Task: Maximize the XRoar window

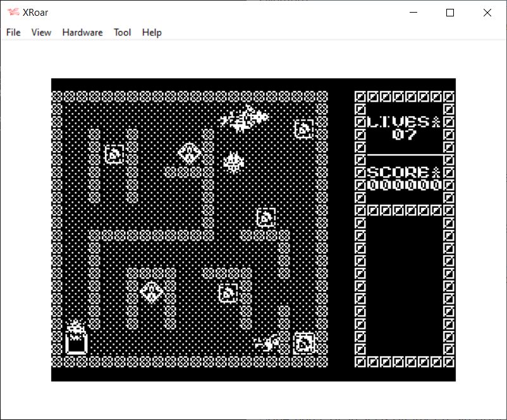Action: click(450, 13)
